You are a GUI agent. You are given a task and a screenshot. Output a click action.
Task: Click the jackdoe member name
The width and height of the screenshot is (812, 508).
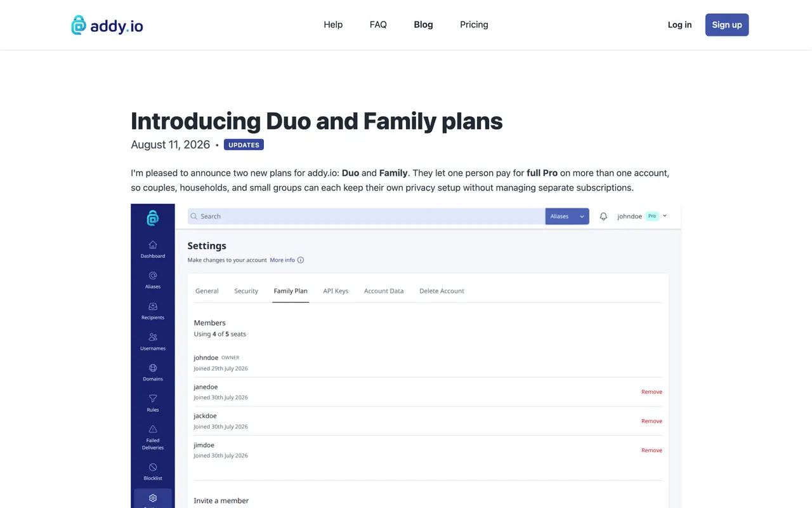point(206,416)
